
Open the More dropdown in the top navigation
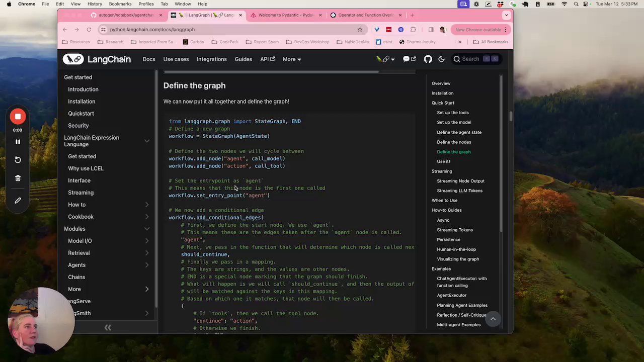click(x=292, y=59)
